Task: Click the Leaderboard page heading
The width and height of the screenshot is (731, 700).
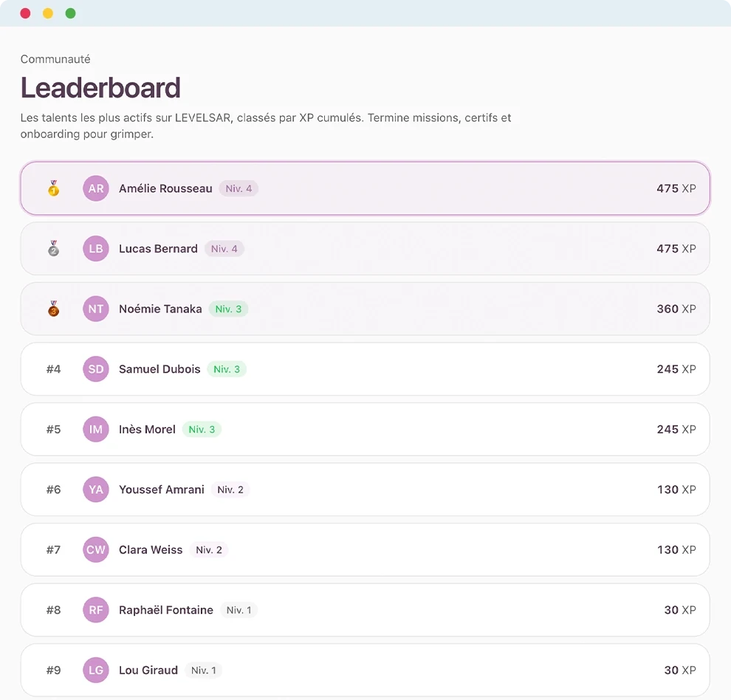Action: pos(100,88)
